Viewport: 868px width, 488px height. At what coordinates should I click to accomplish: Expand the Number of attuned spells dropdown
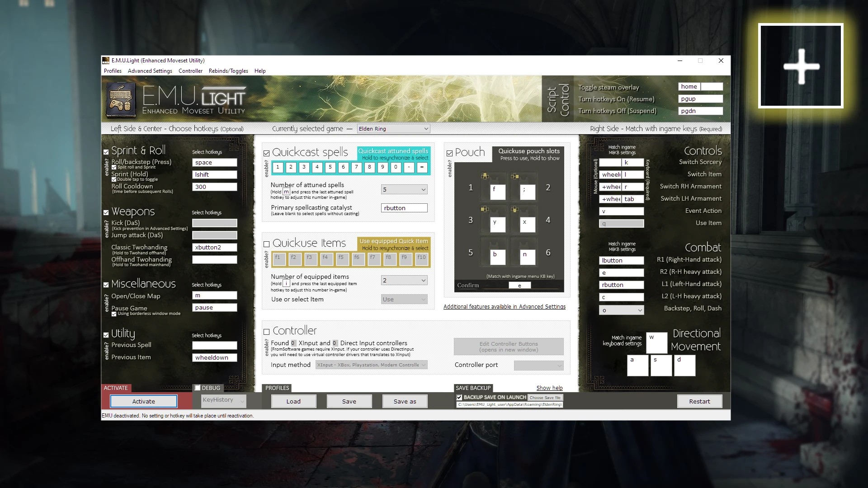(404, 189)
